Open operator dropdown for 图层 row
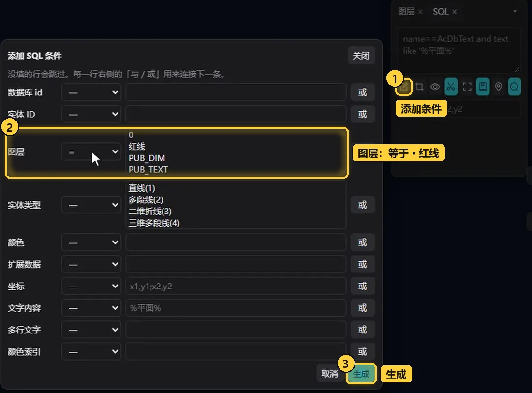The height and width of the screenshot is (393, 532). [91, 152]
